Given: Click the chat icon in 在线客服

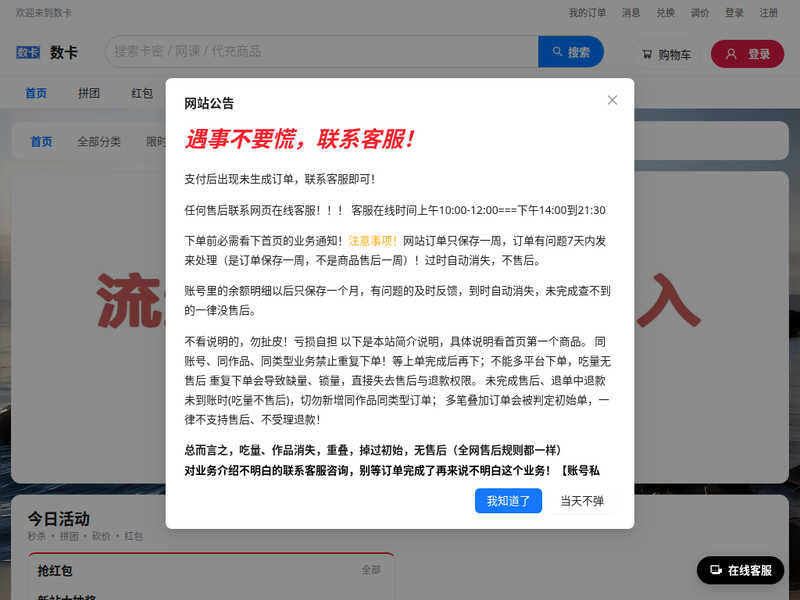Looking at the screenshot, I should 716,570.
